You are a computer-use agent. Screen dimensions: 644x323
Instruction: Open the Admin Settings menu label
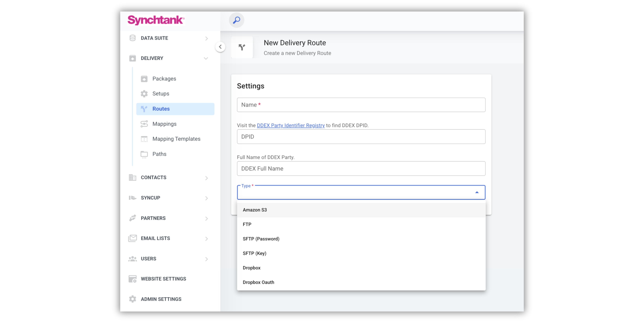point(161,299)
